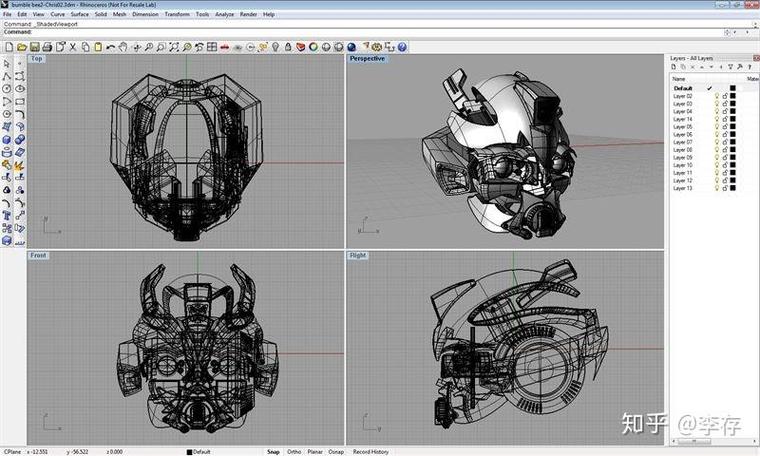Select the pointer arrow tool in sidebar
760x456 pixels.
pyautogui.click(x=7, y=63)
